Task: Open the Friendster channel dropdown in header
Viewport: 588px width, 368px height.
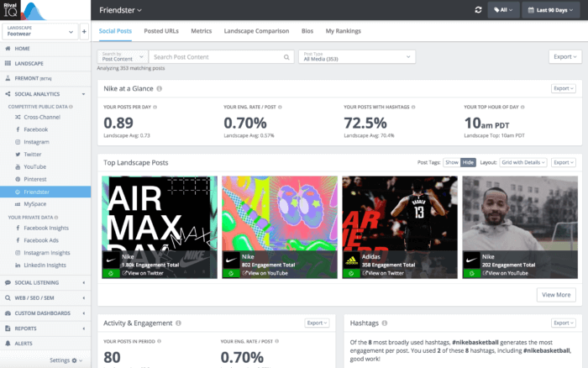Action: coord(120,10)
